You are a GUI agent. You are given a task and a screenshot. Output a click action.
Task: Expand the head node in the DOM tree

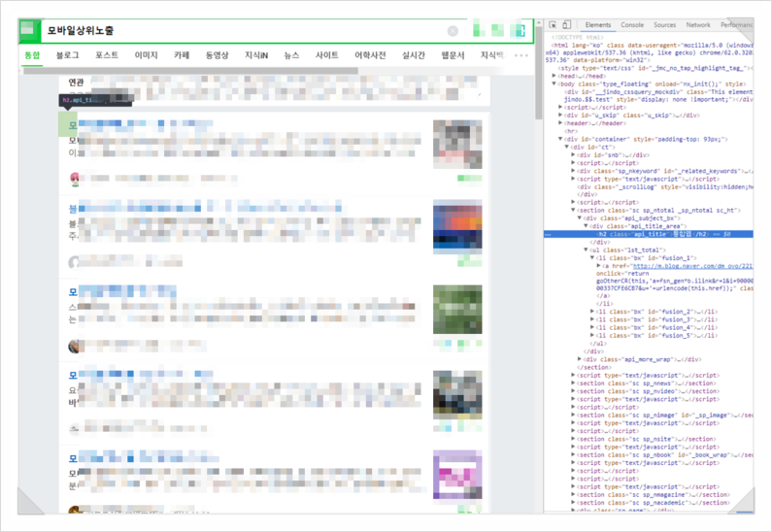click(554, 76)
